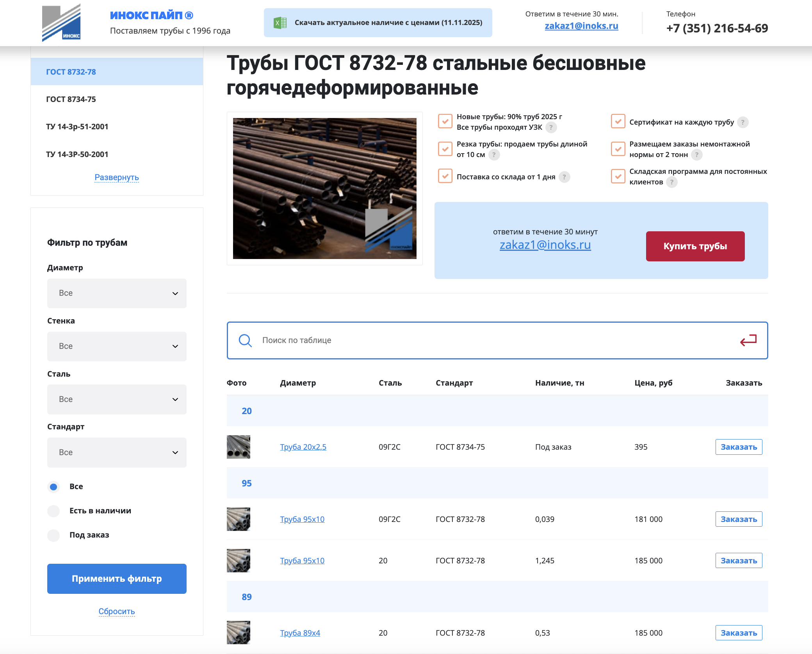Click thumbnail photo of Труба 20x2,5
This screenshot has height=654, width=812.
(239, 447)
